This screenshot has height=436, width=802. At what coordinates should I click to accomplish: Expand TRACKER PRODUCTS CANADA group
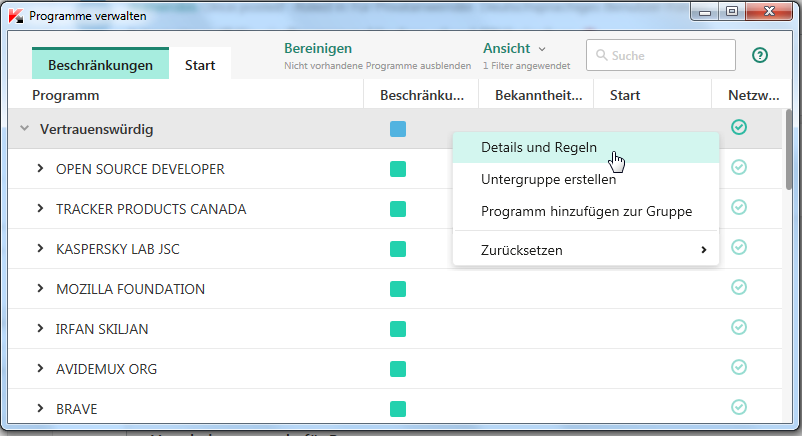click(40, 208)
